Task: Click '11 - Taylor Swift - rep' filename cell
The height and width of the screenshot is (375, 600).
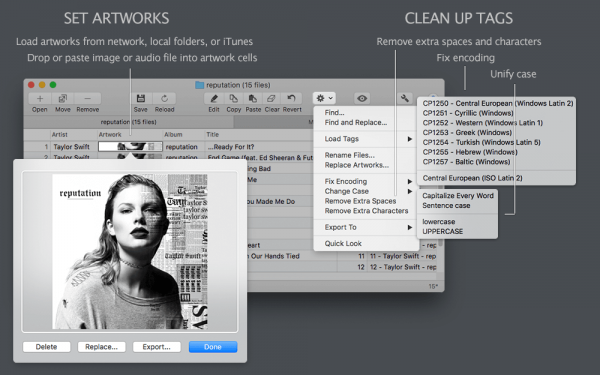Action: tap(403, 256)
